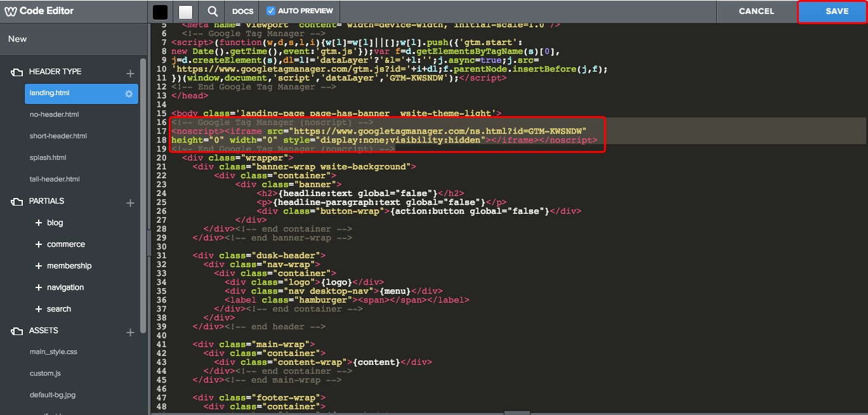The width and height of the screenshot is (868, 415).
Task: Expand the commerce partials group
Action: (x=39, y=244)
